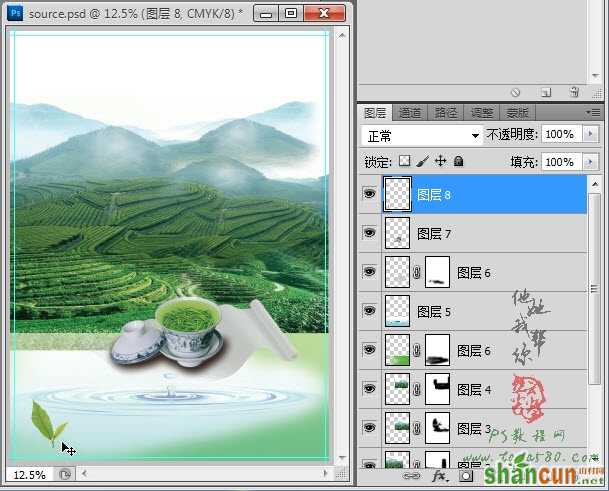This screenshot has width=609, height=491.
Task: Switch to the 蒙版 tab
Action: pos(517,113)
